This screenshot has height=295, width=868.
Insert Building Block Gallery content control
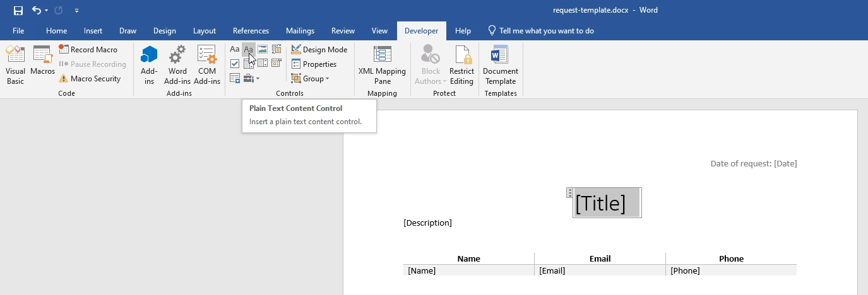276,49
